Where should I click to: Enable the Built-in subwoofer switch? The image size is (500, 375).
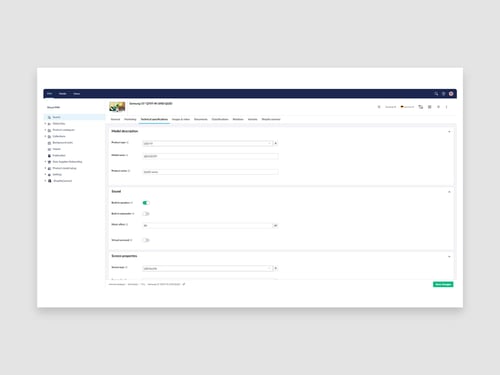pos(146,214)
